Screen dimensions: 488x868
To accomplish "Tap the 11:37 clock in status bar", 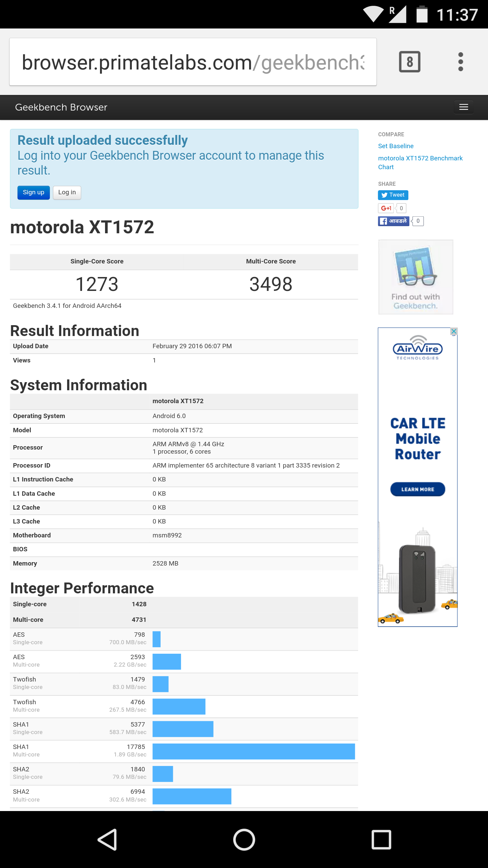I will [x=457, y=15].
